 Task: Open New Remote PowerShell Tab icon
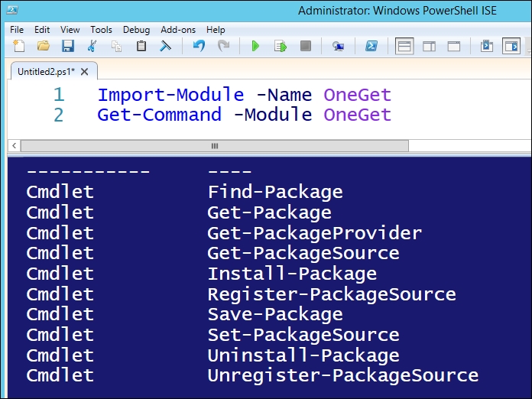click(339, 46)
